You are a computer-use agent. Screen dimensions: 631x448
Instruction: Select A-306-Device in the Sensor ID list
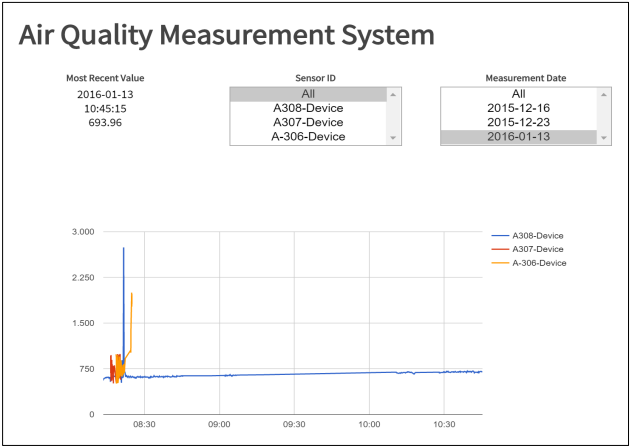(308, 137)
